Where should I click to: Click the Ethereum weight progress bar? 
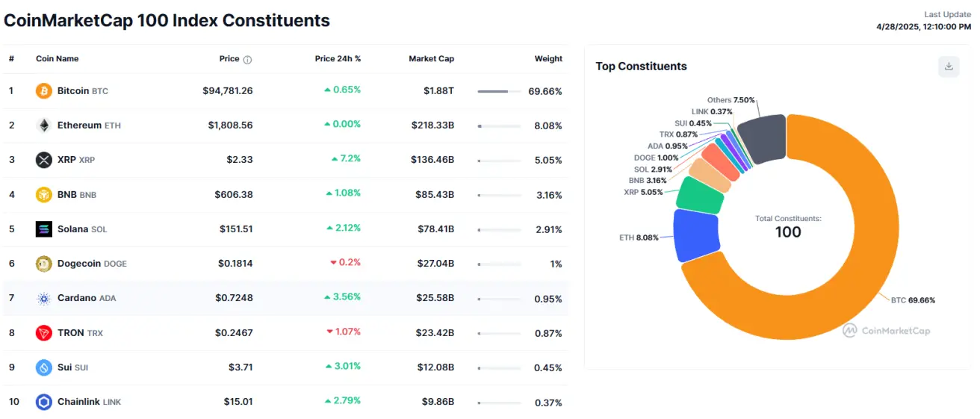tap(499, 126)
